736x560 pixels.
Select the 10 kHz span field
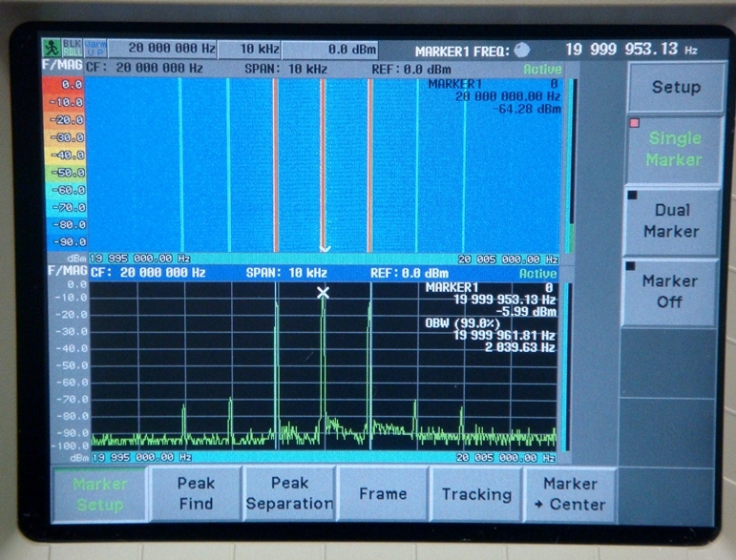[250, 49]
